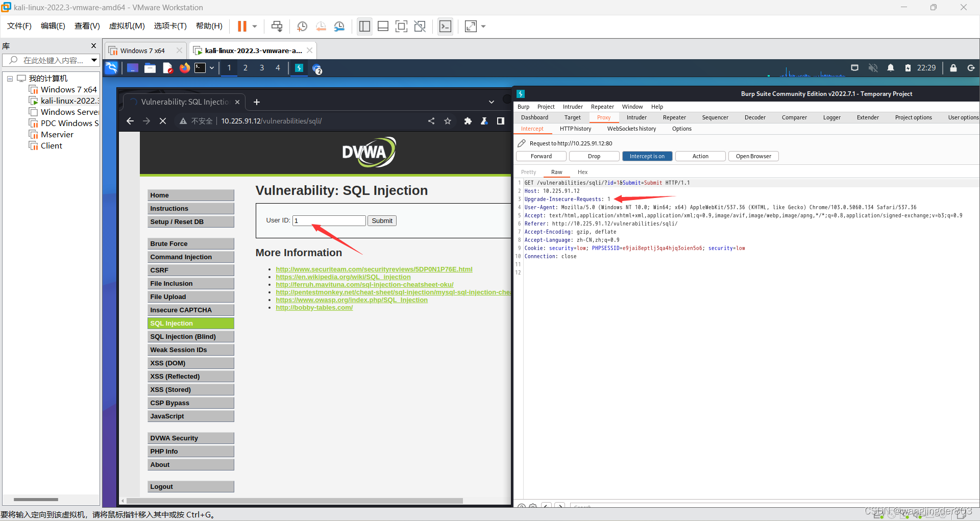Open browser tab search chevron

point(492,102)
